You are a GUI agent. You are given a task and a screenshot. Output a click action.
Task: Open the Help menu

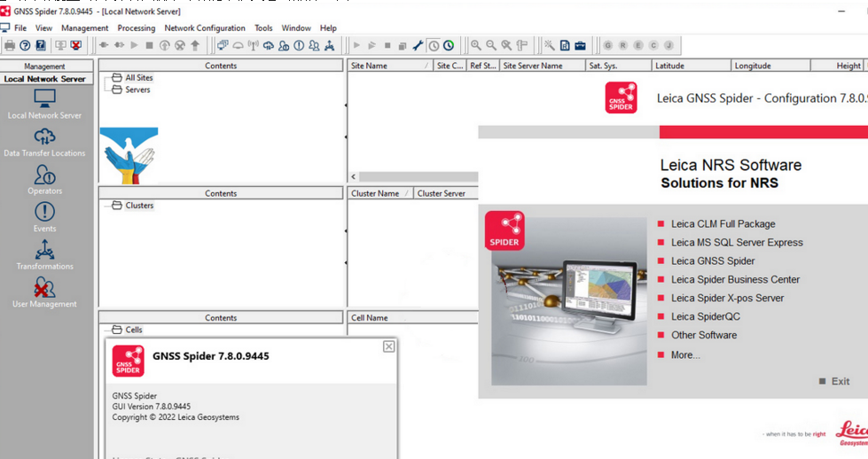pos(328,27)
